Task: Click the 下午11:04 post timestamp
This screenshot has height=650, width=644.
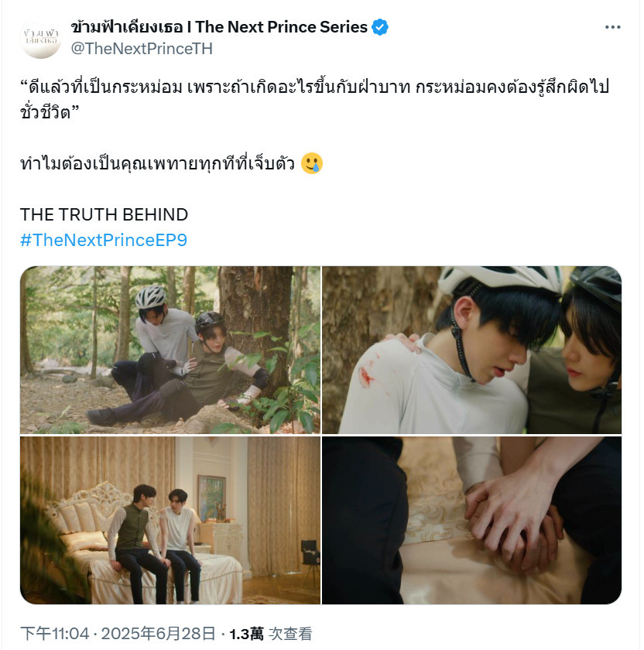Action: point(54,634)
